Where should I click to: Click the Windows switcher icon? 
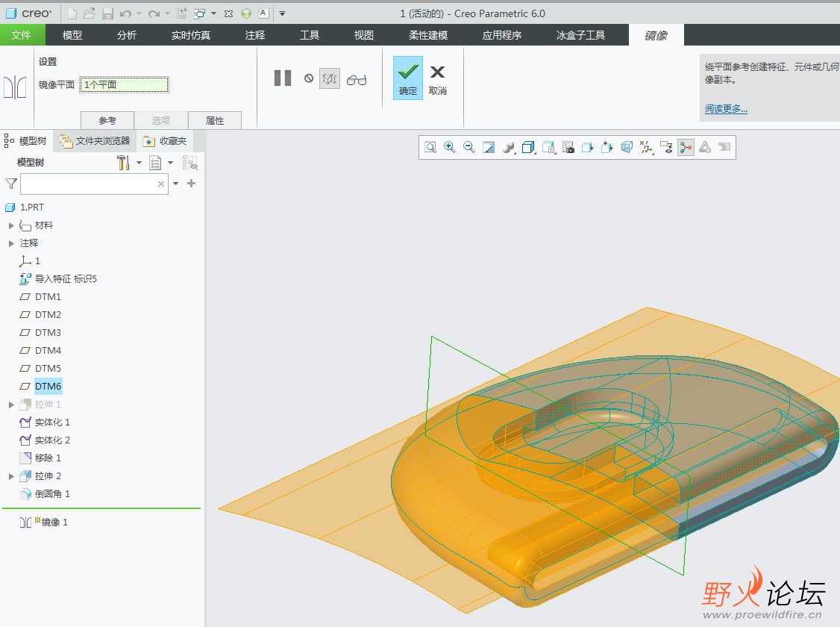coord(200,13)
